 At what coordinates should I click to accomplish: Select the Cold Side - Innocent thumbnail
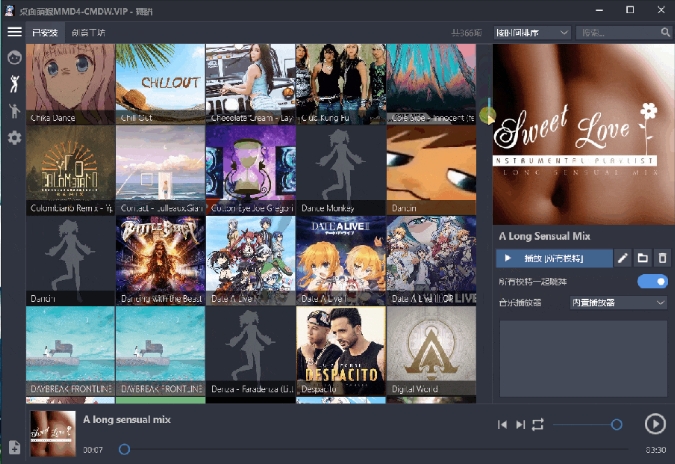431,84
